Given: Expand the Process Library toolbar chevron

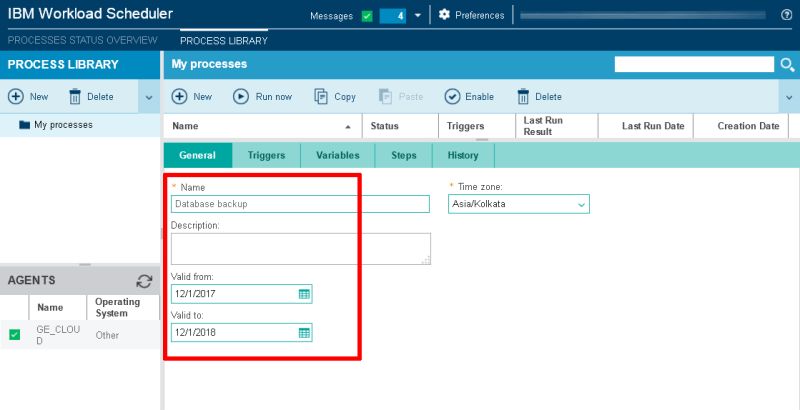Looking at the screenshot, I should [x=149, y=96].
